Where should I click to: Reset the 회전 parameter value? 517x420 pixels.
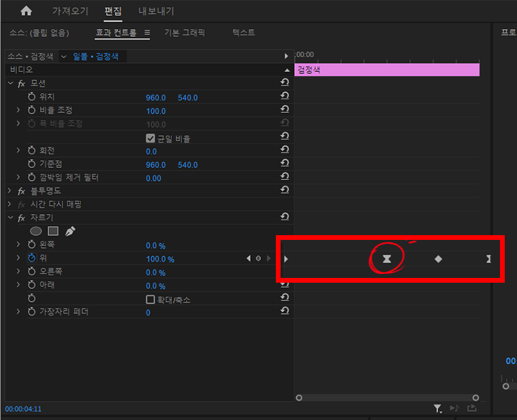285,151
